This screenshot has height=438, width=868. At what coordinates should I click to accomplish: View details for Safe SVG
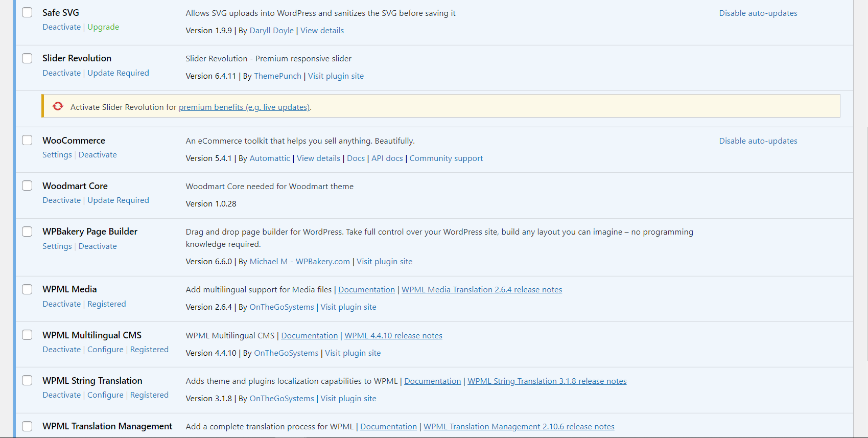pos(322,31)
